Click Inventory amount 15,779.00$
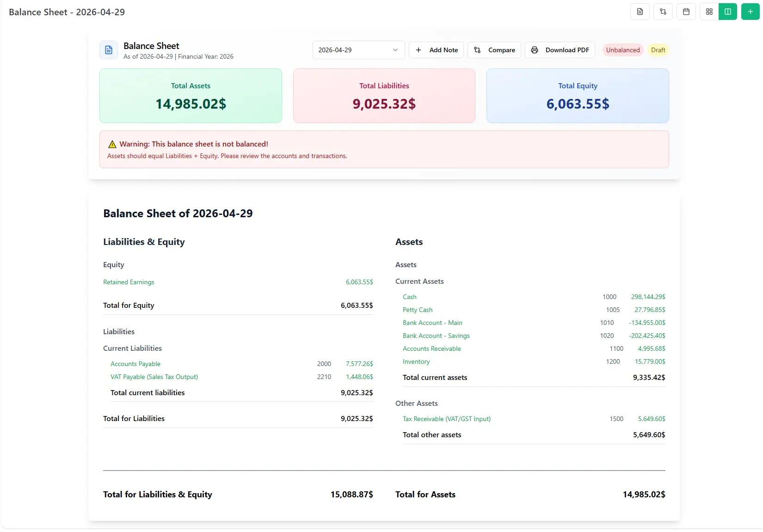The width and height of the screenshot is (763, 532). (x=650, y=361)
